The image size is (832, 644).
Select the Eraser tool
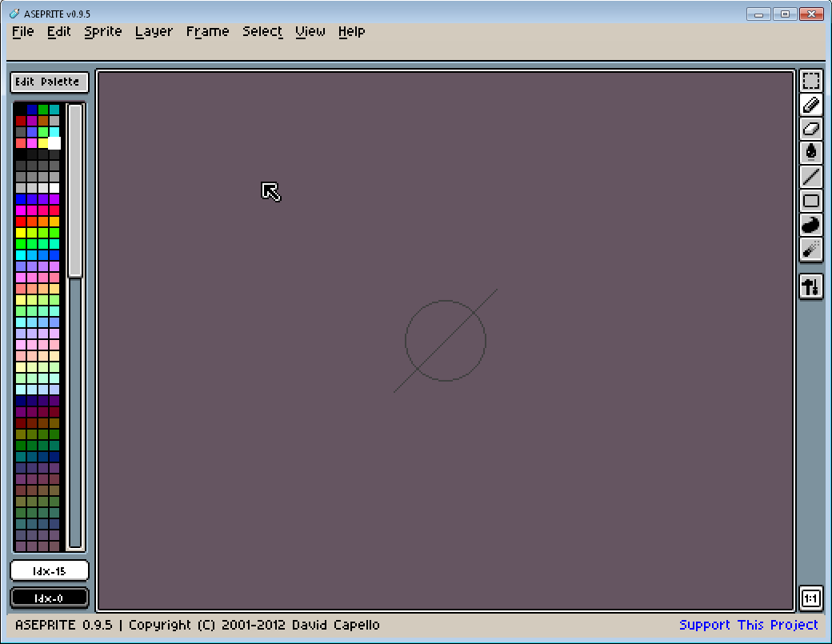[x=810, y=129]
